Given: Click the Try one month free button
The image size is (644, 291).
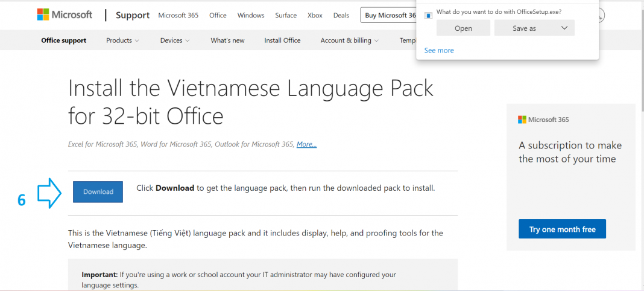Looking at the screenshot, I should click(x=562, y=229).
